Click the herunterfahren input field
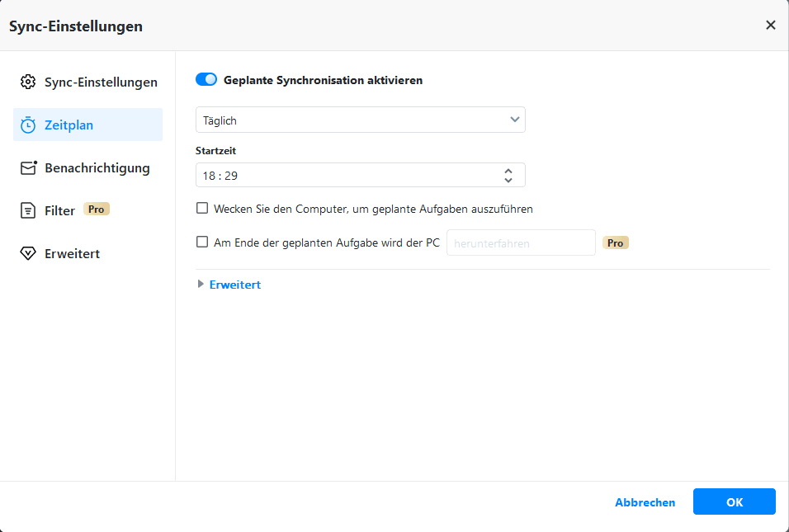The image size is (789, 532). 521,243
